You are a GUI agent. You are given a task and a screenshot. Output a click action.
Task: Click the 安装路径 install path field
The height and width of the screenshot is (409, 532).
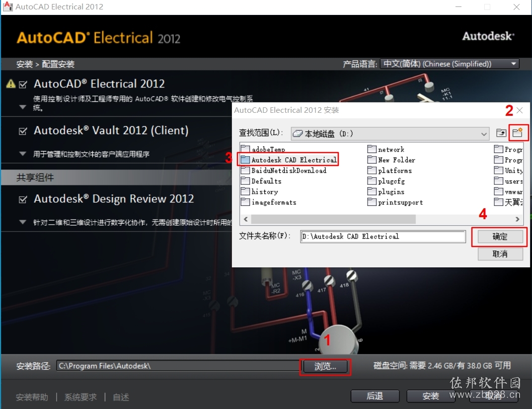click(x=178, y=366)
